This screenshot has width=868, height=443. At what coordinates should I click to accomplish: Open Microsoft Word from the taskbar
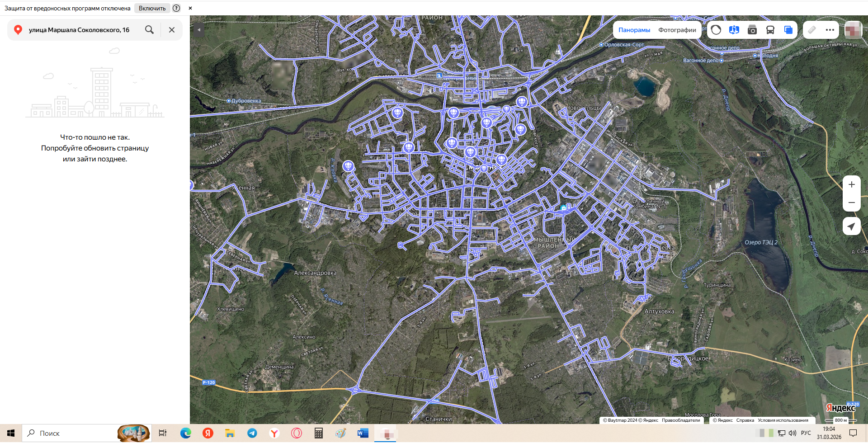coord(363,433)
